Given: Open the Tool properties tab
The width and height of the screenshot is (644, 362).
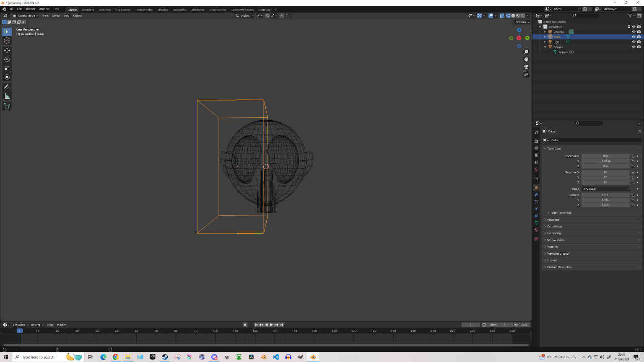Looking at the screenshot, I should point(536,132).
